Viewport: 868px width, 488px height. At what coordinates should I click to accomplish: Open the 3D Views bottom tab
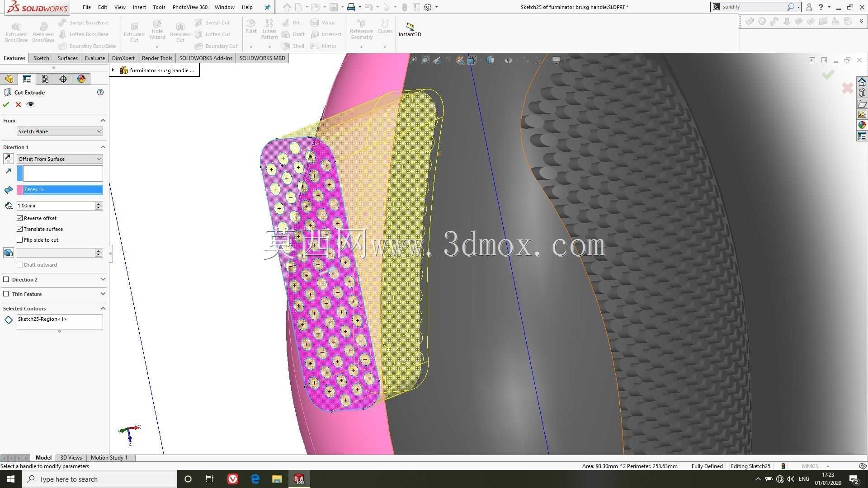[x=71, y=458]
